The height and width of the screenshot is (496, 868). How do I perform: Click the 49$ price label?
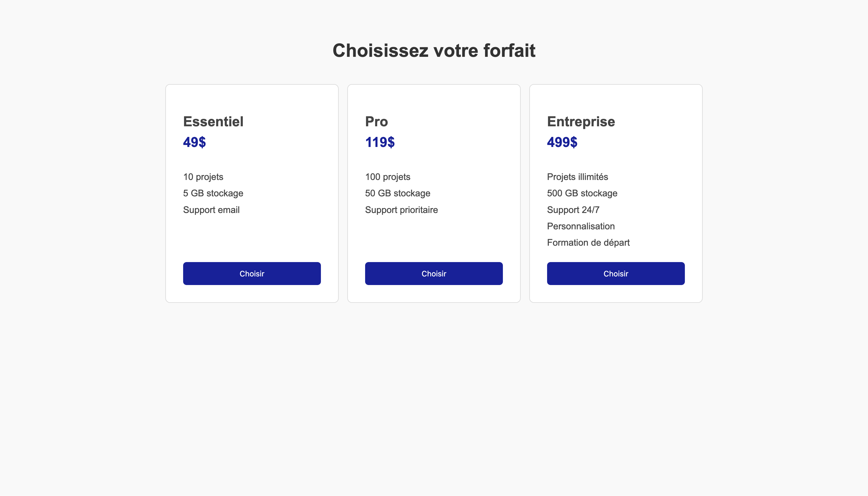(x=194, y=142)
